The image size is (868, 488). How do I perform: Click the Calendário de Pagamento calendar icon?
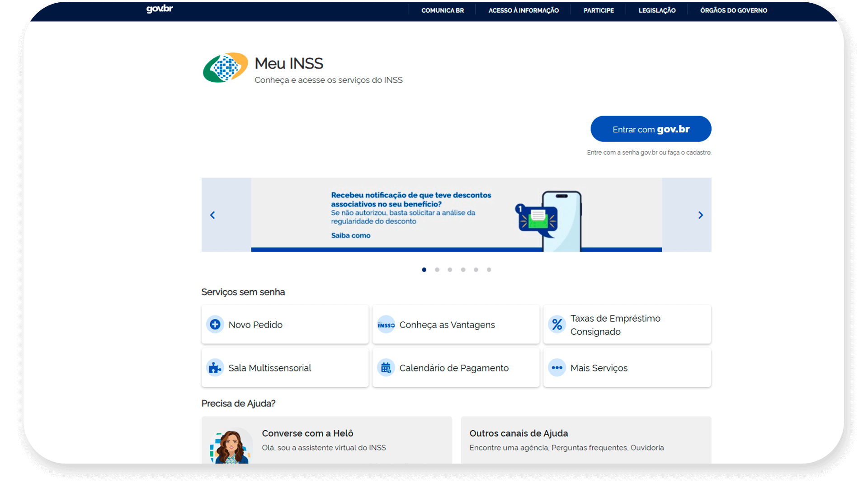click(386, 368)
